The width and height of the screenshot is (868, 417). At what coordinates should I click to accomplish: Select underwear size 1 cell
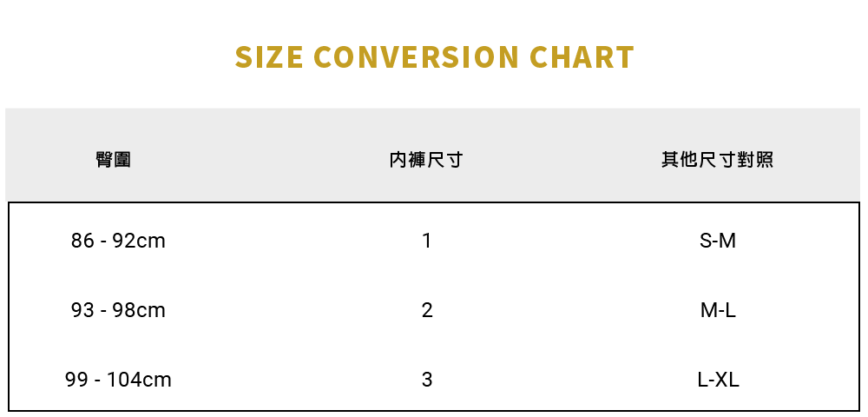pos(426,241)
